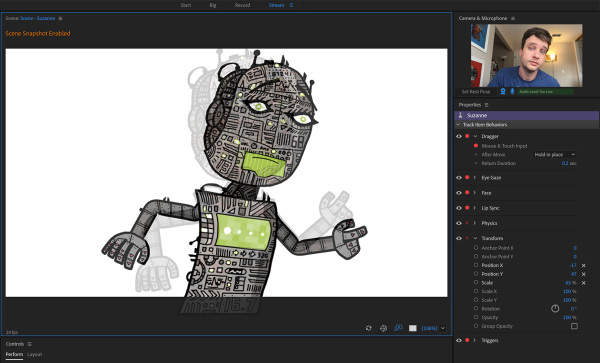
Task: Open the After Move 'Hold in place' dropdown
Action: [x=554, y=155]
